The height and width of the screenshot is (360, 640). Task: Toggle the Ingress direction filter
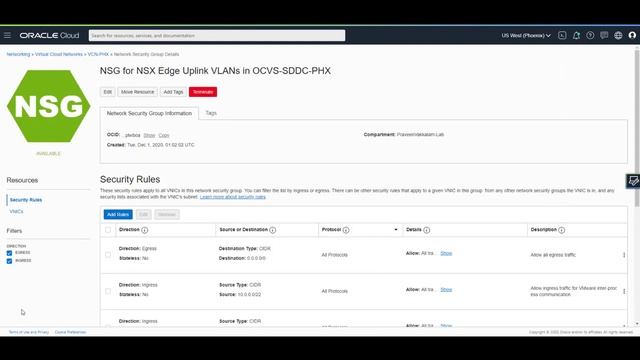(9, 261)
